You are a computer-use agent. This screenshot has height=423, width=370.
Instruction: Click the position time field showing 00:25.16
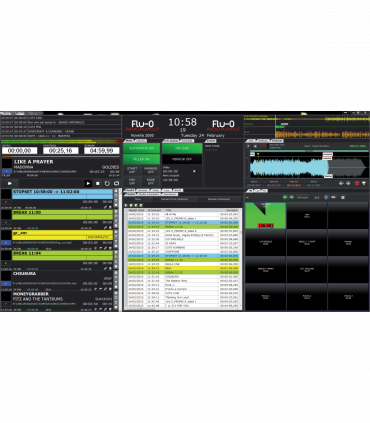[x=61, y=151]
